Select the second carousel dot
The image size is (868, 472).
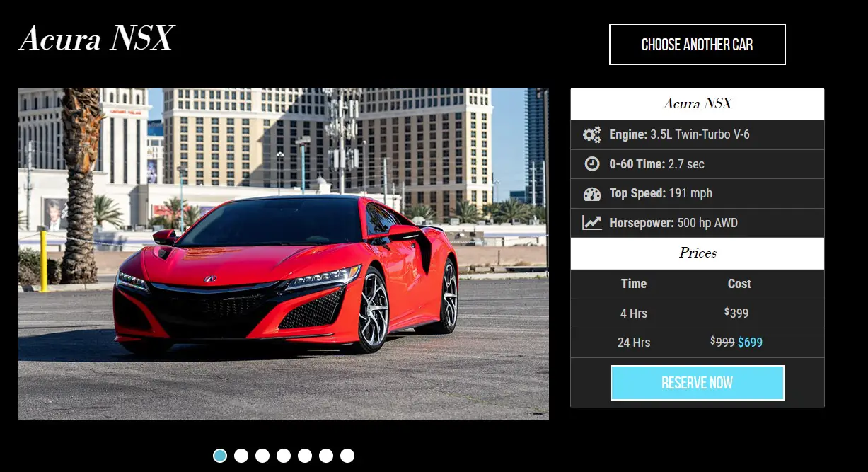tap(241, 456)
